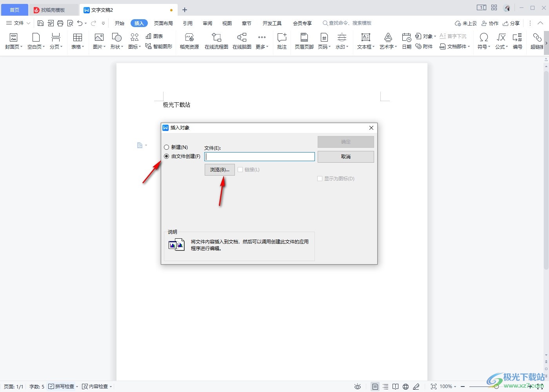Switch to page layout view in status bar

375,387
